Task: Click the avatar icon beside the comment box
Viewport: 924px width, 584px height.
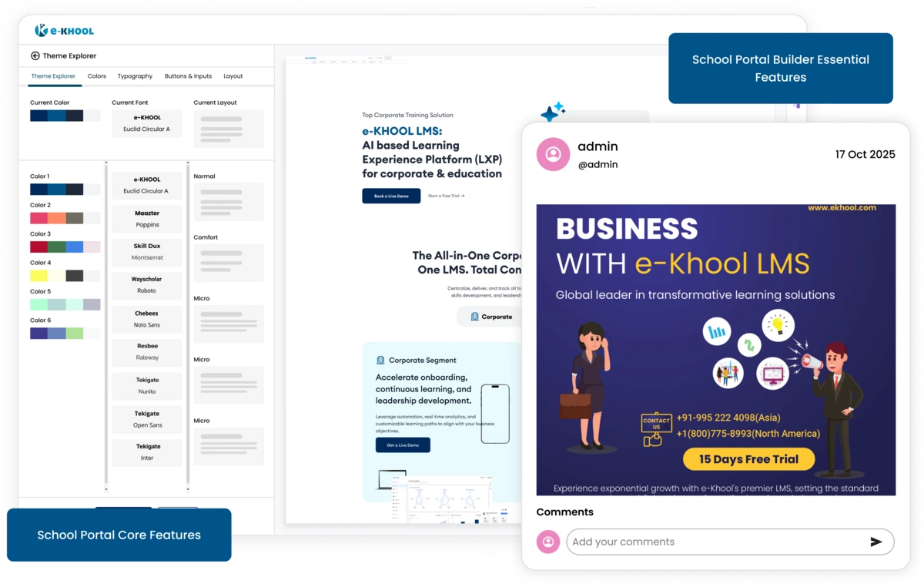Action: [x=548, y=542]
